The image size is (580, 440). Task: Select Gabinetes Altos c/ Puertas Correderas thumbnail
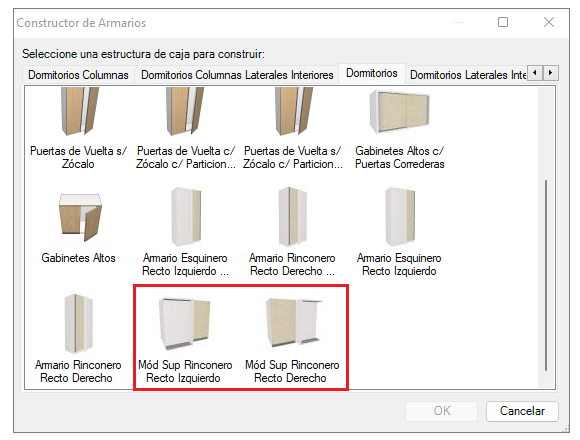[x=399, y=112]
